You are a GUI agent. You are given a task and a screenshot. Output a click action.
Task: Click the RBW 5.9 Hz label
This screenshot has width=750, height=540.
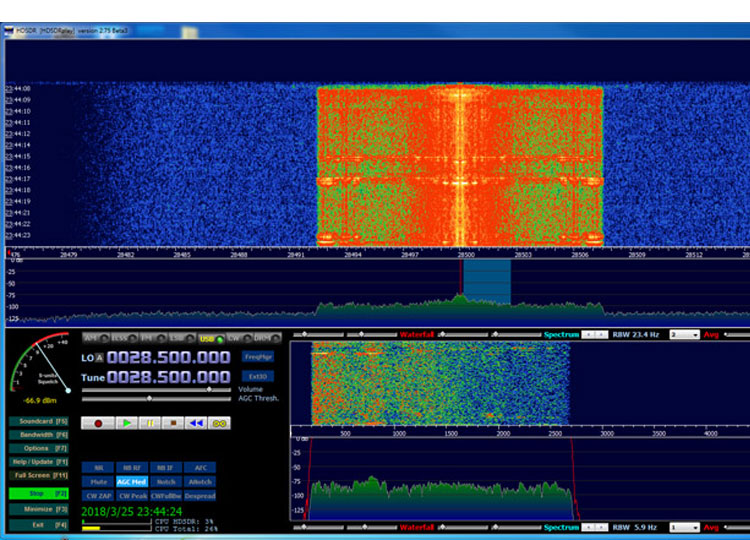[635, 528]
